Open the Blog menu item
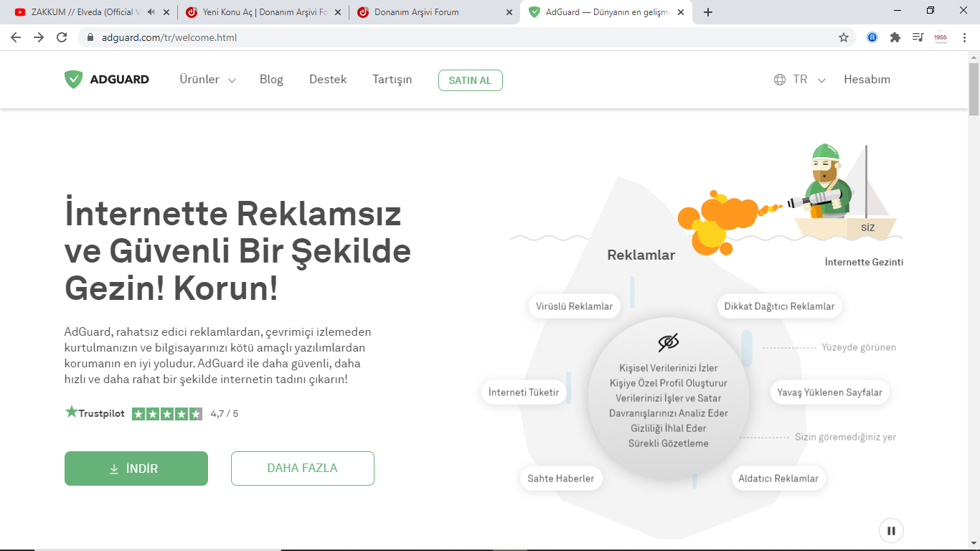 click(x=271, y=80)
